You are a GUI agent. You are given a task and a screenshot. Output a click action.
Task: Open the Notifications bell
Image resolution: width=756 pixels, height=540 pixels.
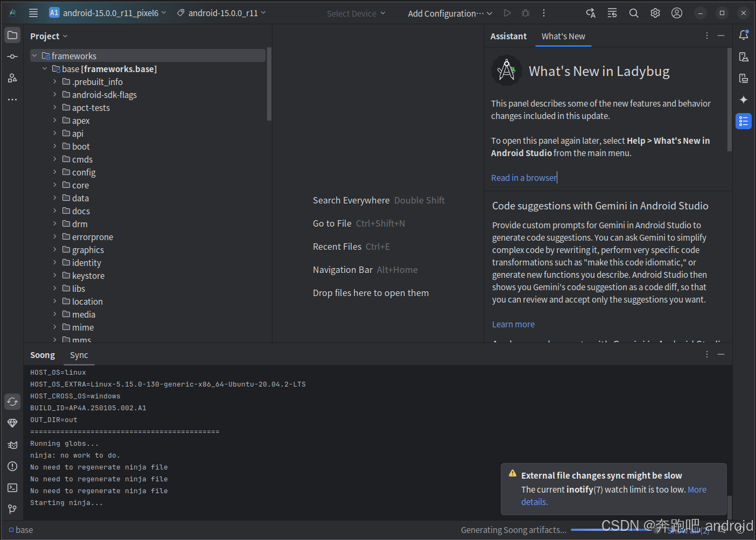tap(744, 35)
